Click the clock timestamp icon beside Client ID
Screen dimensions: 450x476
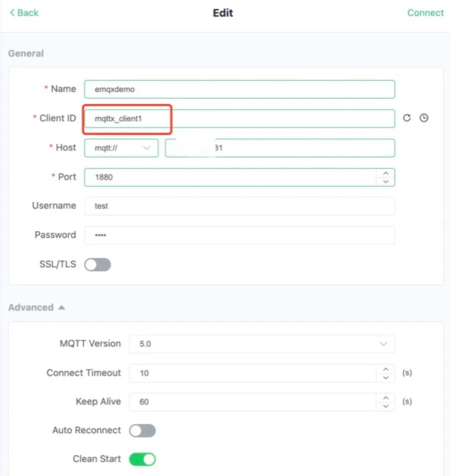424,118
